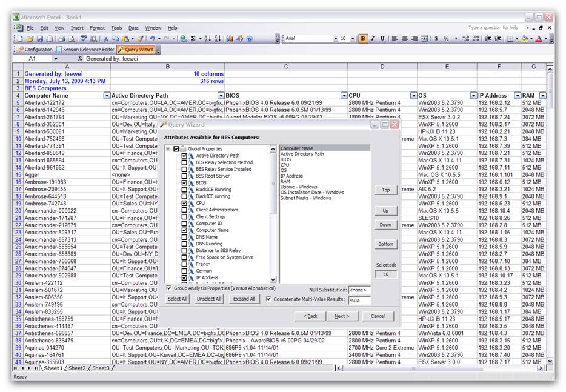
Task: Open the Data menu
Action: pyautogui.click(x=134, y=27)
